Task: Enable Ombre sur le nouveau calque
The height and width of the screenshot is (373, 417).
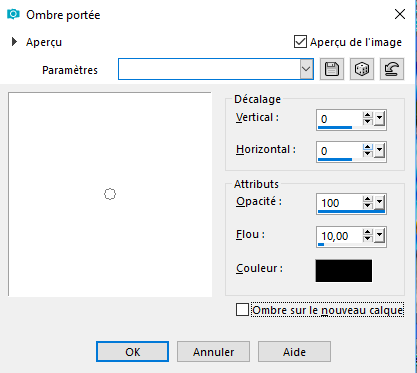Action: pos(242,309)
